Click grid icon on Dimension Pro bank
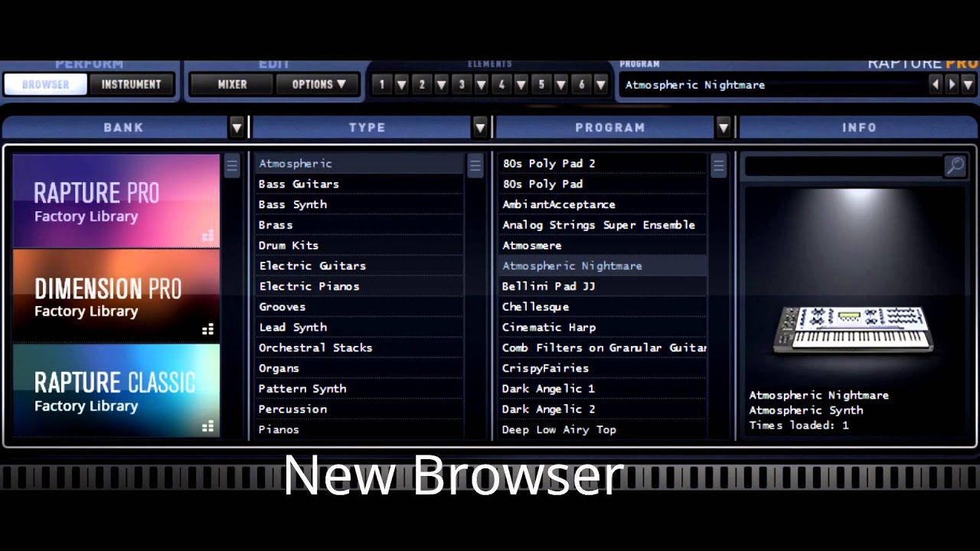Image resolution: width=980 pixels, height=551 pixels. pyautogui.click(x=207, y=330)
